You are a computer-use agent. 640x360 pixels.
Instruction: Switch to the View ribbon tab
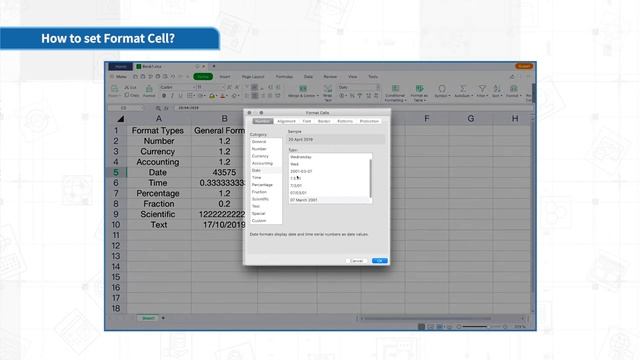point(353,76)
